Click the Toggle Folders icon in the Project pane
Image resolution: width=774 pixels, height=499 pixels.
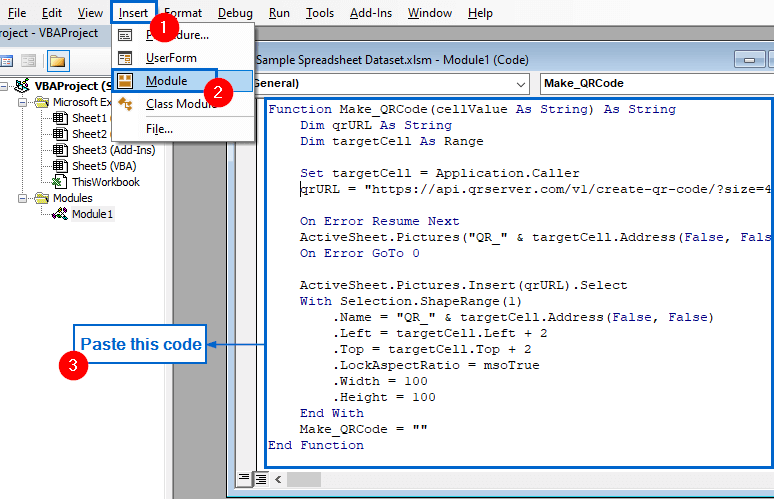pyautogui.click(x=58, y=61)
